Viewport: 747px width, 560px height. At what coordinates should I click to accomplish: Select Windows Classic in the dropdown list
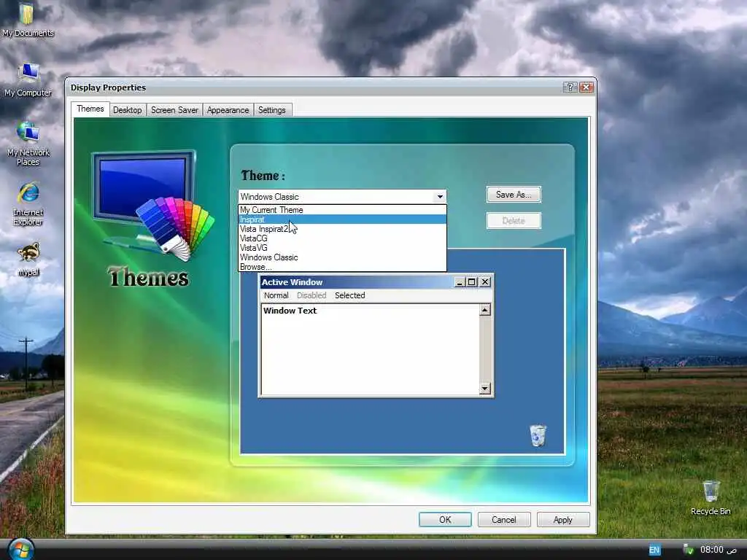342,257
